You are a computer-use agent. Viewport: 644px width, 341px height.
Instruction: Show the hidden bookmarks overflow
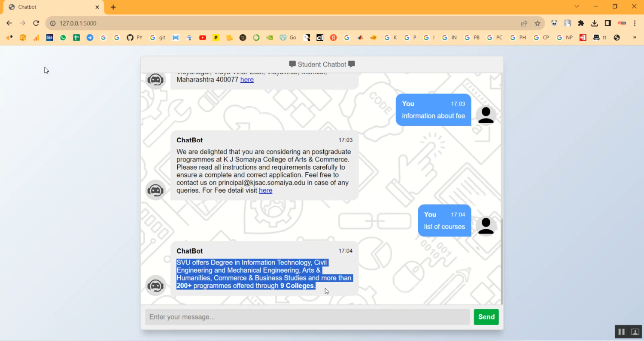pyautogui.click(x=635, y=38)
